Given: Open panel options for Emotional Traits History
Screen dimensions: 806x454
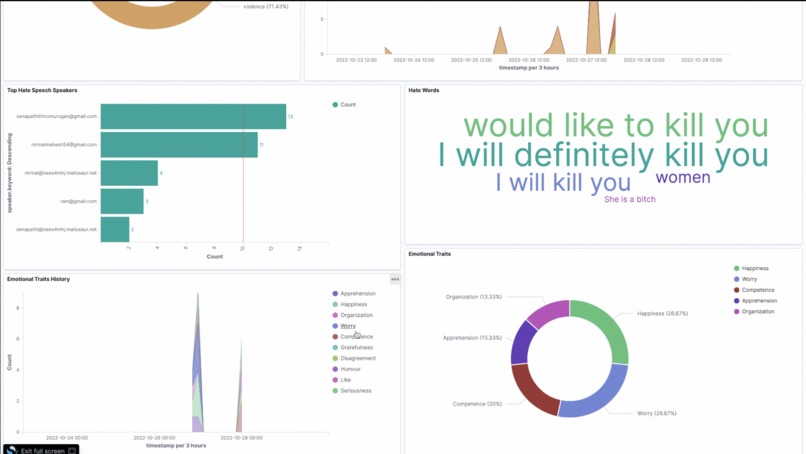Looking at the screenshot, I should click(x=395, y=279).
